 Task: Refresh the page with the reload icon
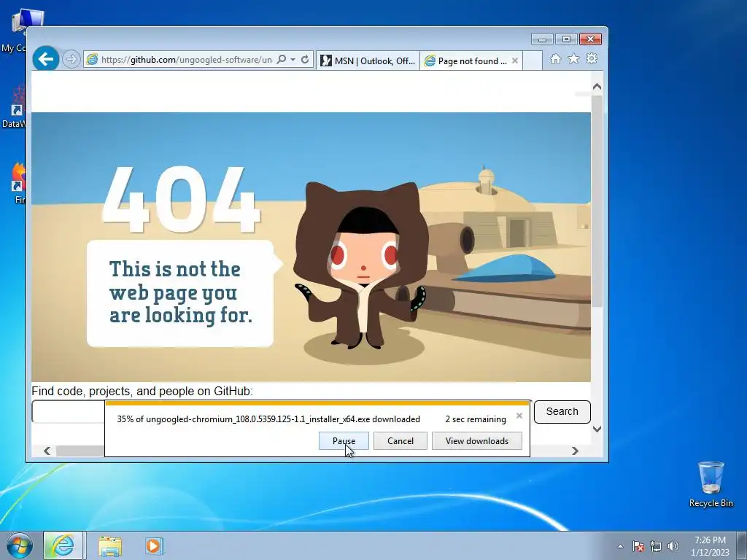tap(305, 60)
